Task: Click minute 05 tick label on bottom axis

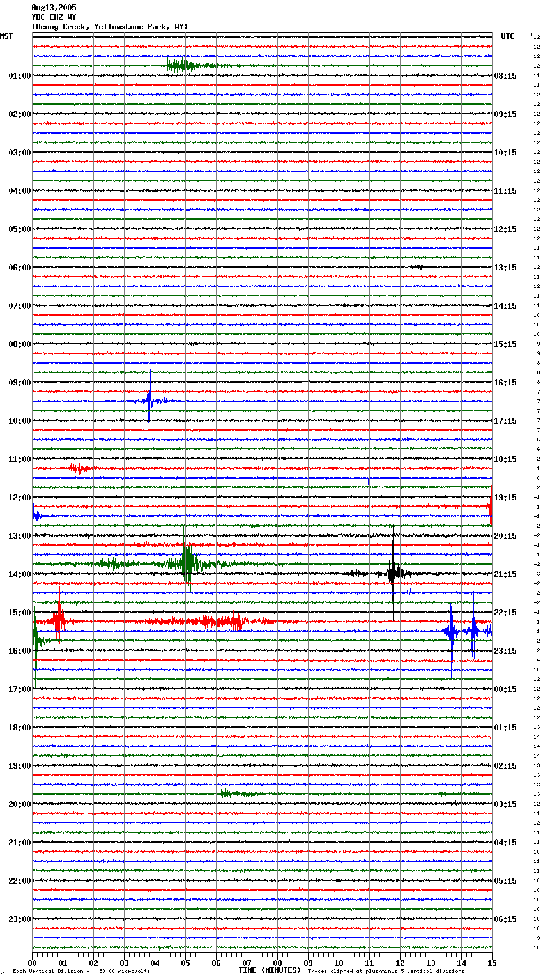Action: point(185,963)
